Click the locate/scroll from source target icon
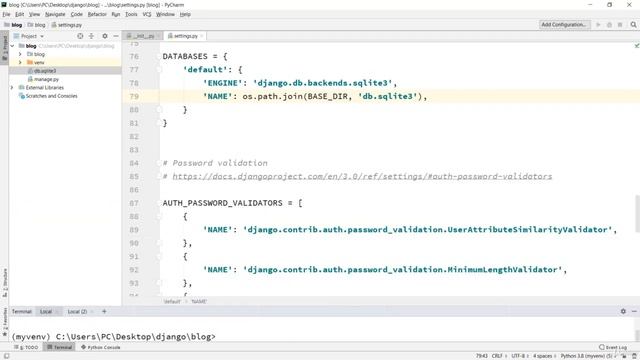Image resolution: width=640 pixels, height=360 pixels. 80,36
